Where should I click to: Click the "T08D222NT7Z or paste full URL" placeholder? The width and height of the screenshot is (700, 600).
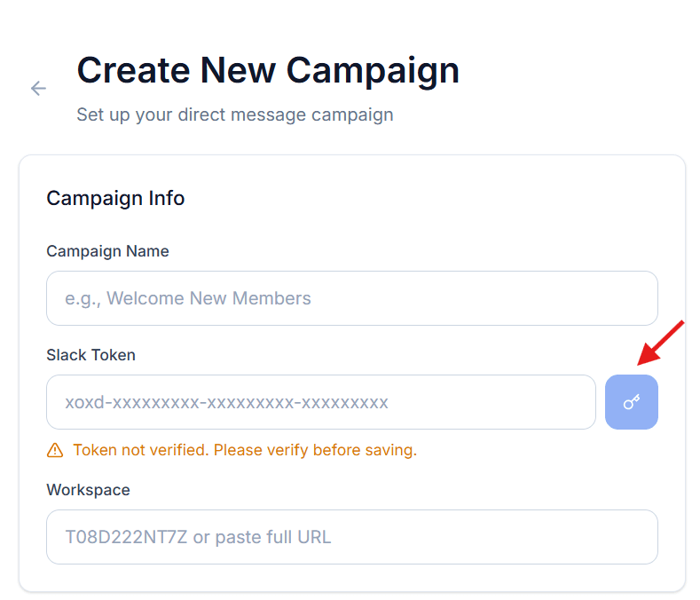(198, 537)
